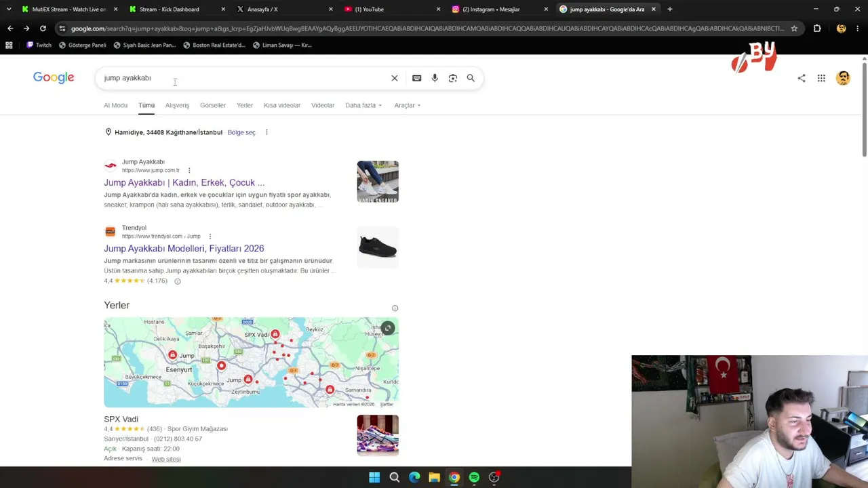This screenshot has height=488, width=868.
Task: Open the Siyah Basic Jean Pan... bookmark
Action: pos(145,45)
